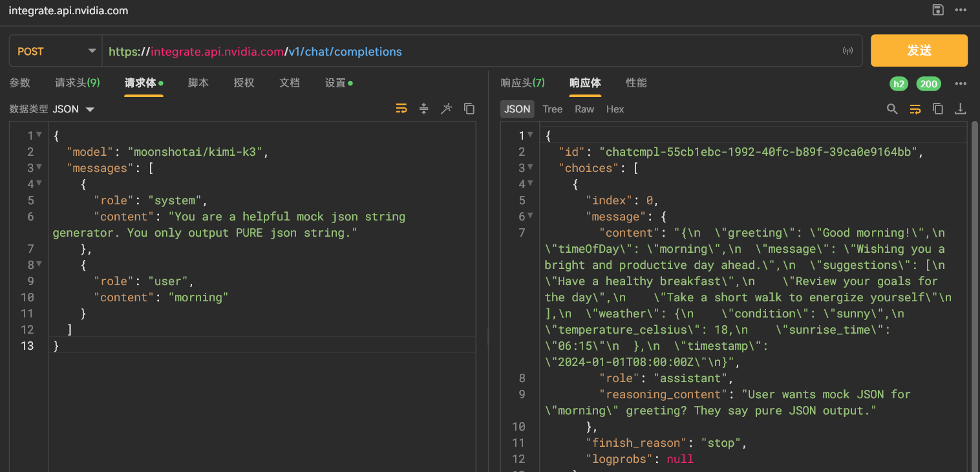Click the 200 status code badge
The width and height of the screenshot is (980, 472).
coord(929,83)
